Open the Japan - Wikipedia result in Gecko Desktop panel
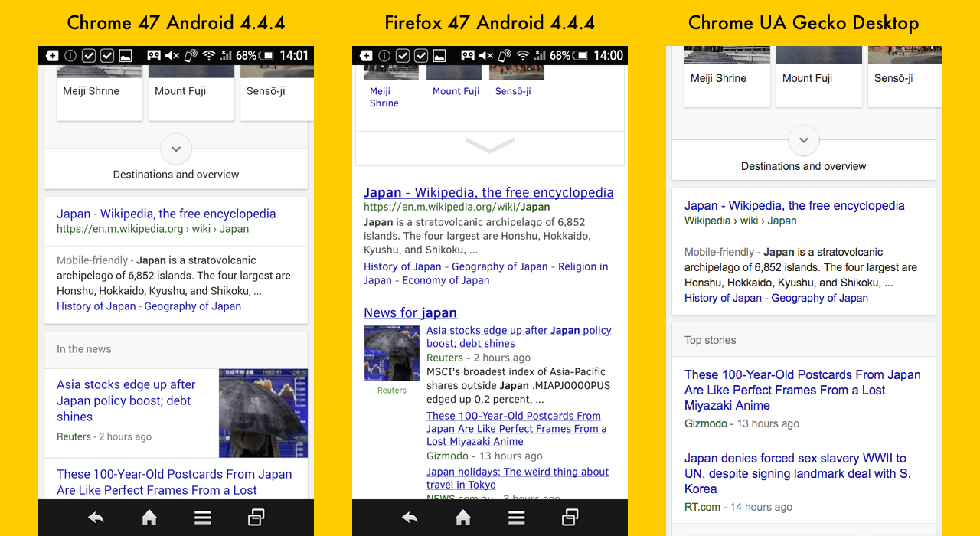Screen dimensions: 980x536 (x=795, y=205)
